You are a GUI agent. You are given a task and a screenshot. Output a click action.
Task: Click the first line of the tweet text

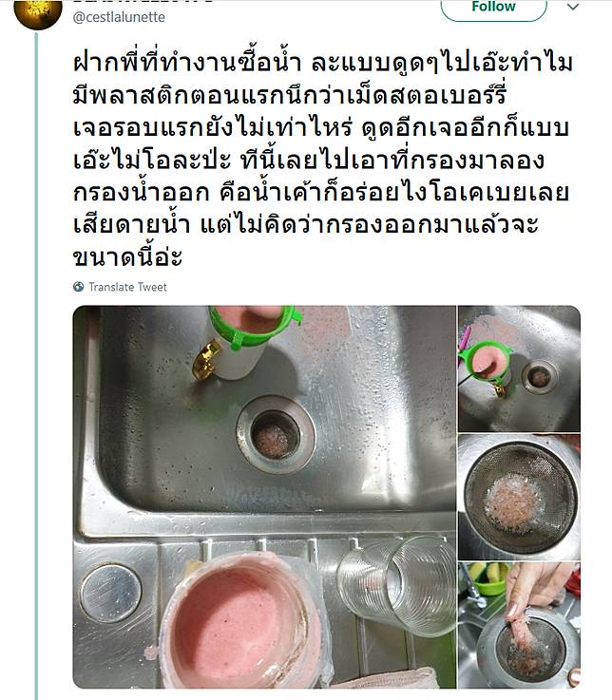(322, 63)
